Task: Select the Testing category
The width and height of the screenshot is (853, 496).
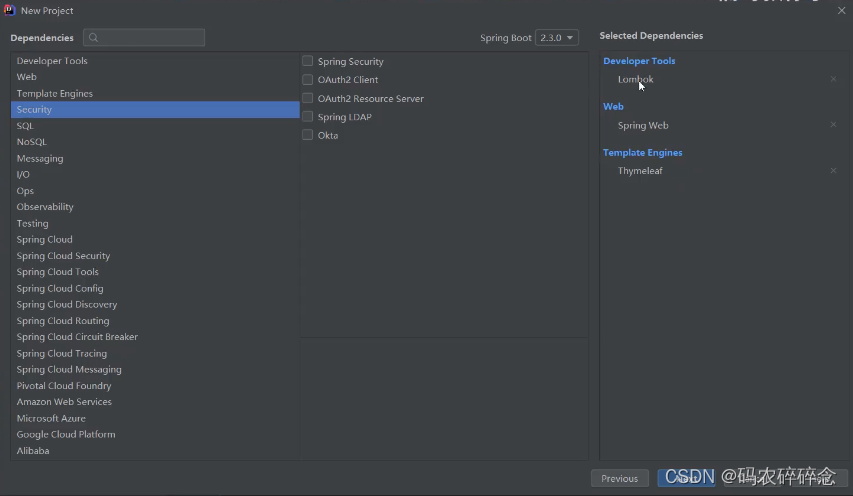Action: click(155, 223)
